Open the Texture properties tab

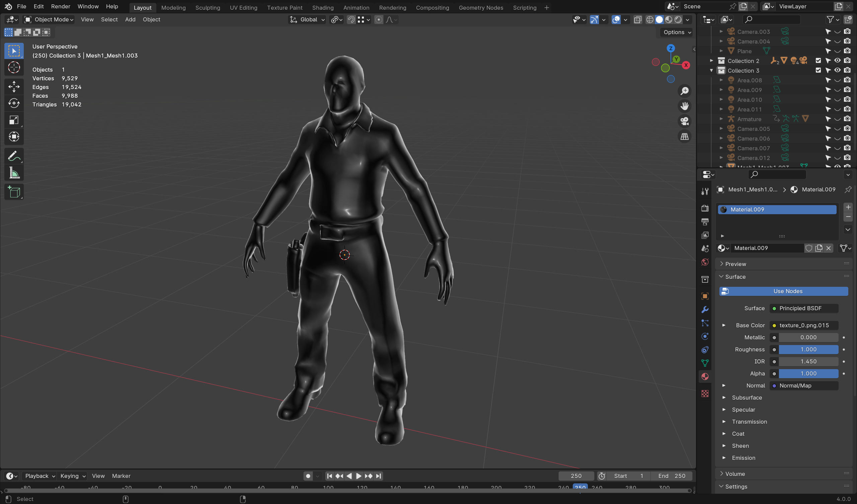click(x=705, y=394)
